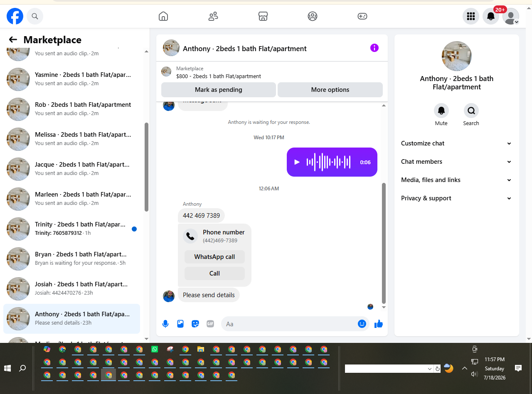Open the notifications bell

tap(491, 16)
